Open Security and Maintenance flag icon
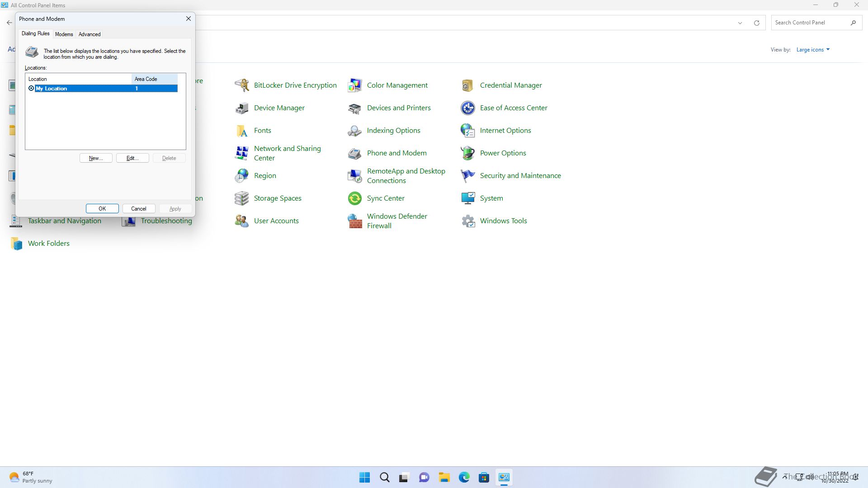The image size is (868, 488). pyautogui.click(x=468, y=175)
